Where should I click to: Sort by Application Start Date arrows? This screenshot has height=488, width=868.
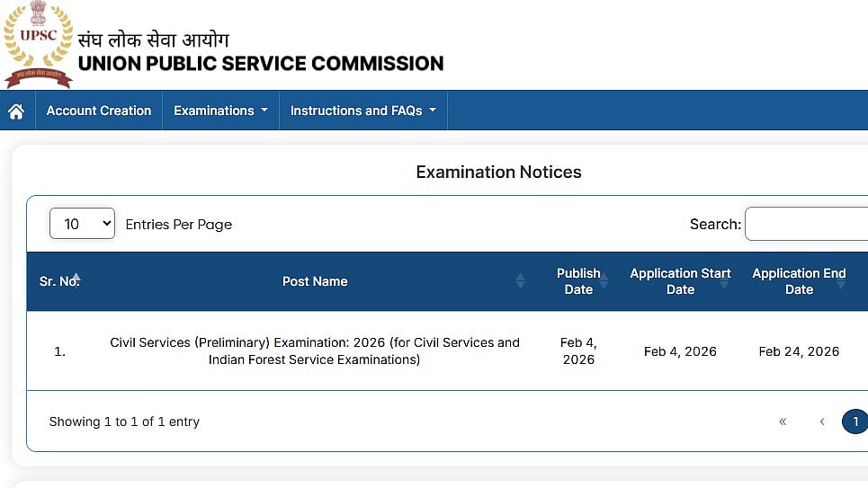(x=724, y=281)
